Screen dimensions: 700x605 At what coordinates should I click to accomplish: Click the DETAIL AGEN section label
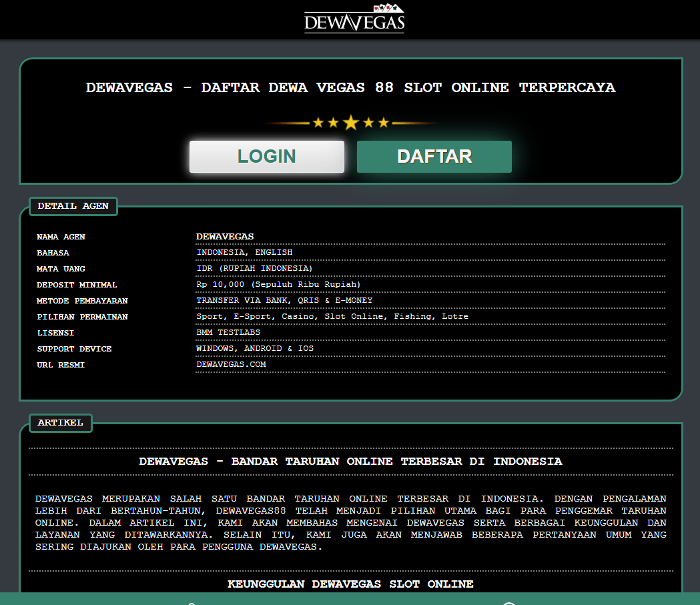click(x=73, y=206)
